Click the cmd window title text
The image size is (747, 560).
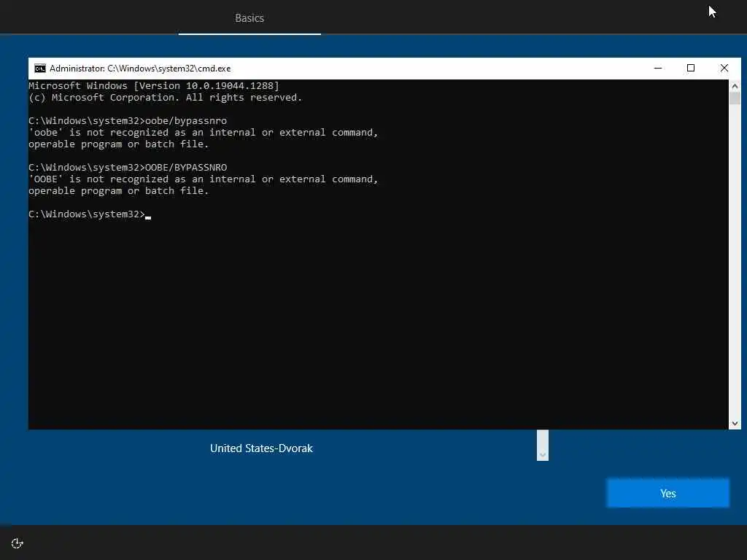[140, 69]
